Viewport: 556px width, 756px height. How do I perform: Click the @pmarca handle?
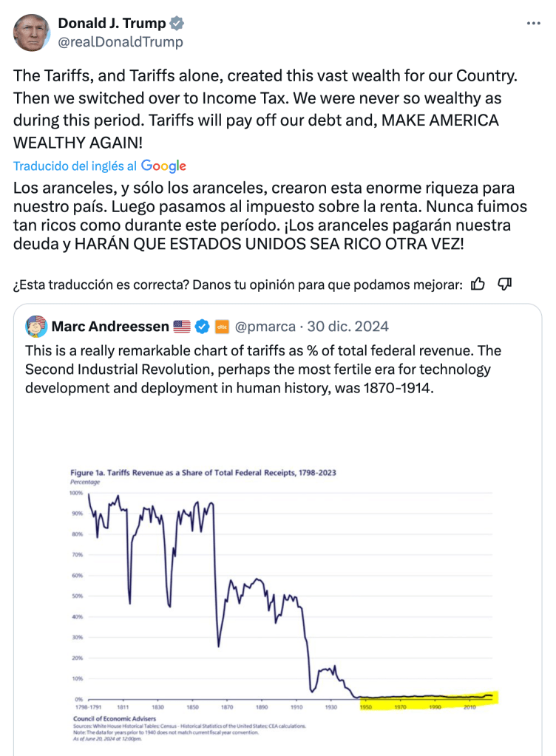[x=265, y=326]
